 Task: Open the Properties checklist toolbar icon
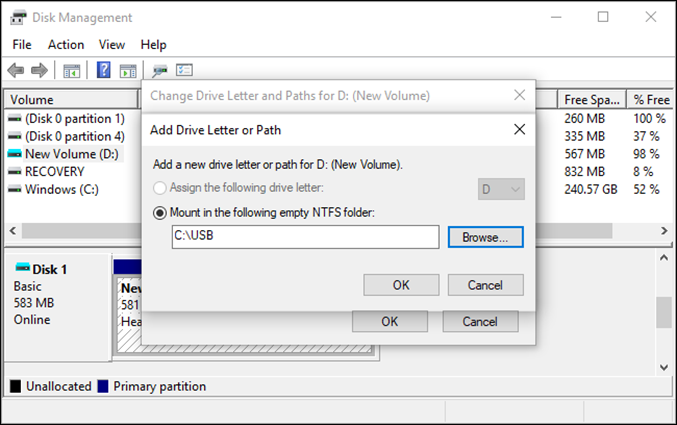184,70
